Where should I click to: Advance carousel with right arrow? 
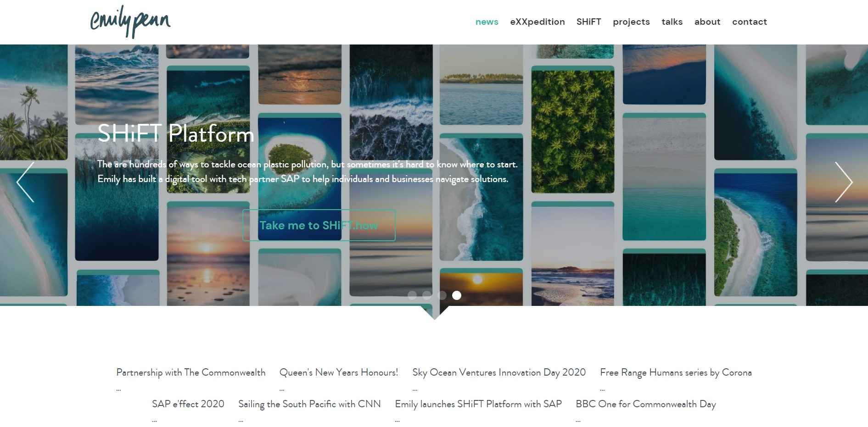(843, 182)
